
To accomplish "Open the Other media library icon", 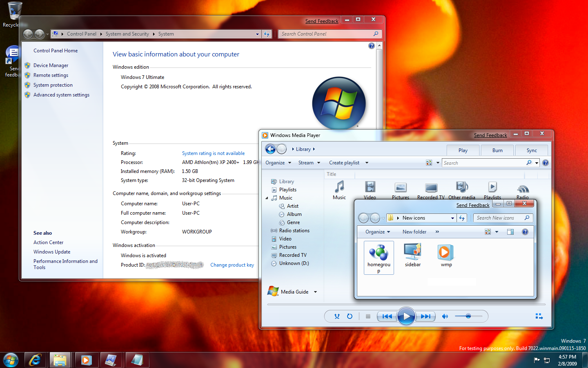I will [462, 191].
